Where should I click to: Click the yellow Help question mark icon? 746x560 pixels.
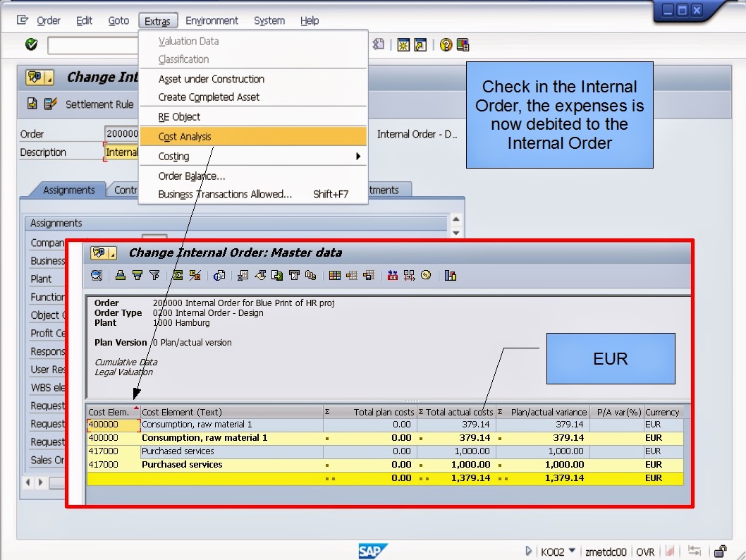point(446,44)
